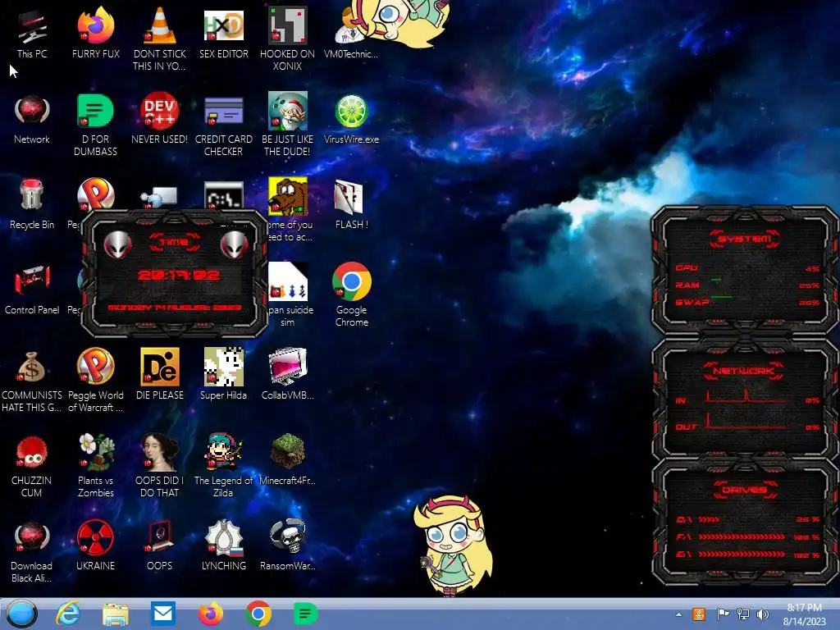Click the NETWORK widget header
840x630 pixels.
point(743,371)
